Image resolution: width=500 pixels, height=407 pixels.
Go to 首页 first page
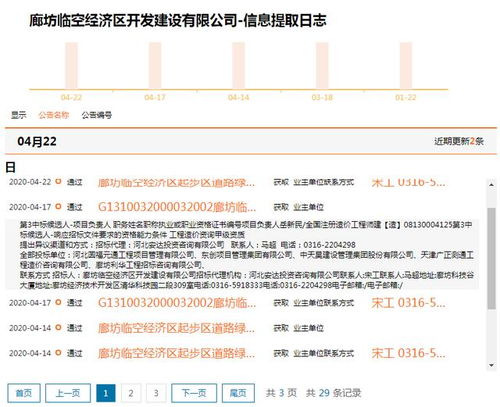(24, 393)
